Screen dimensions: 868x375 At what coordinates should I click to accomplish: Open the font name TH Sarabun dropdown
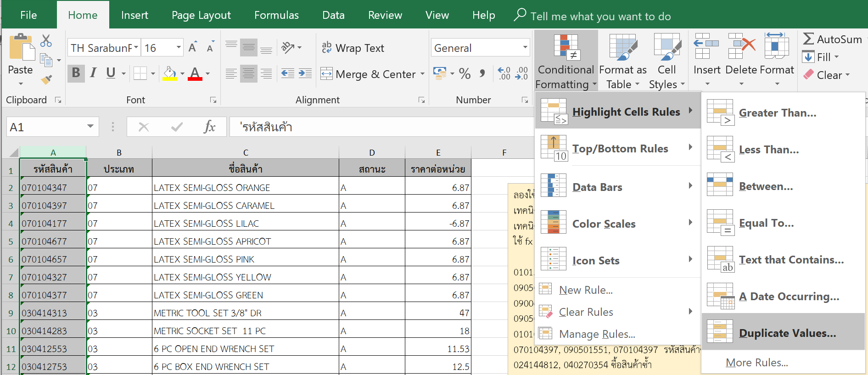(x=136, y=48)
